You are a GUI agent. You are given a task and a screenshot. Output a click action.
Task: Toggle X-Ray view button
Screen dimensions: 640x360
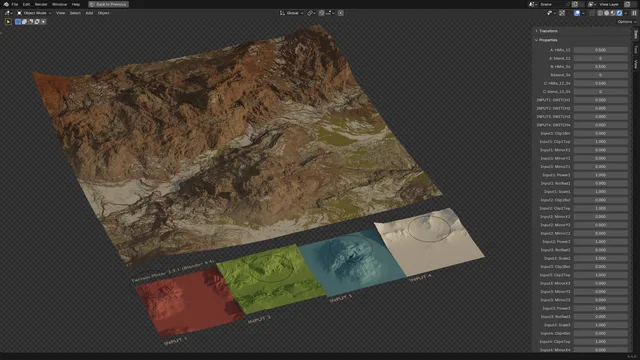point(592,13)
